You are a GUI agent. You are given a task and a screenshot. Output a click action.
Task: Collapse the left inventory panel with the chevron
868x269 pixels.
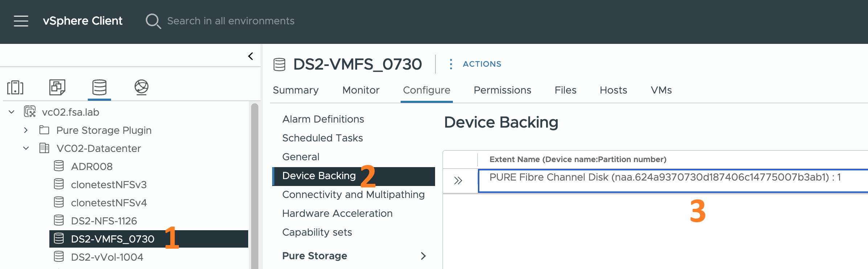(250, 56)
